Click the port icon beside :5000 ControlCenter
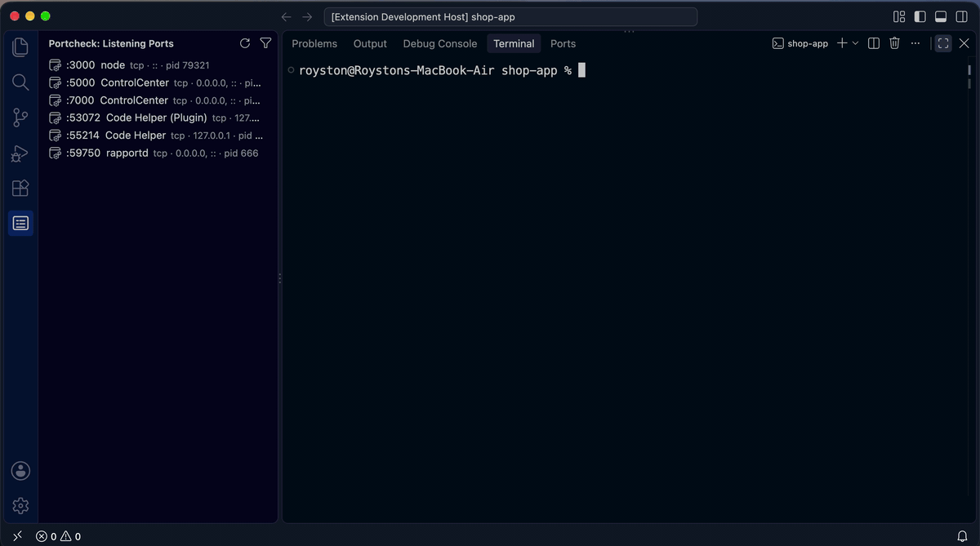The image size is (980, 546). point(56,82)
